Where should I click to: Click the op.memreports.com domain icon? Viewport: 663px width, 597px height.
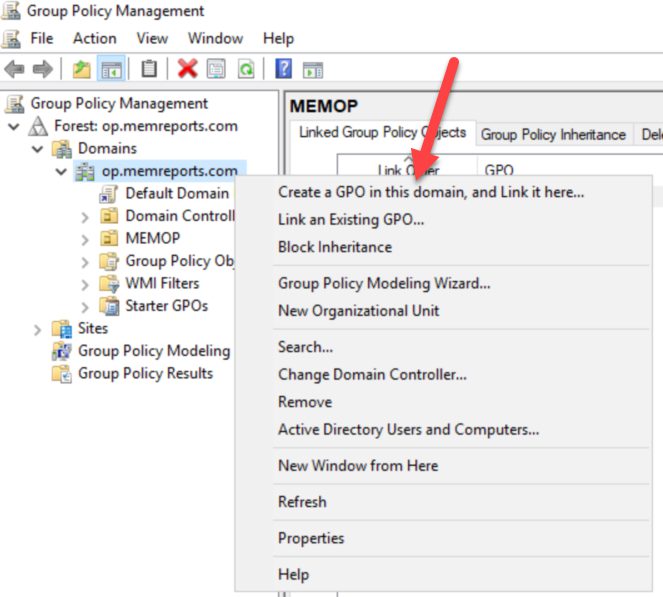(85, 171)
